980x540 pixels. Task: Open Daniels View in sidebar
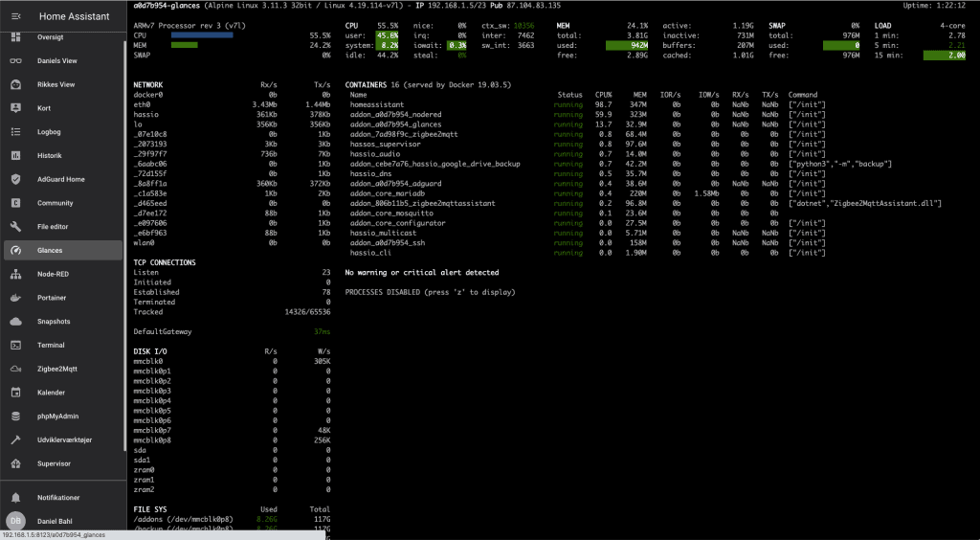(x=56, y=61)
